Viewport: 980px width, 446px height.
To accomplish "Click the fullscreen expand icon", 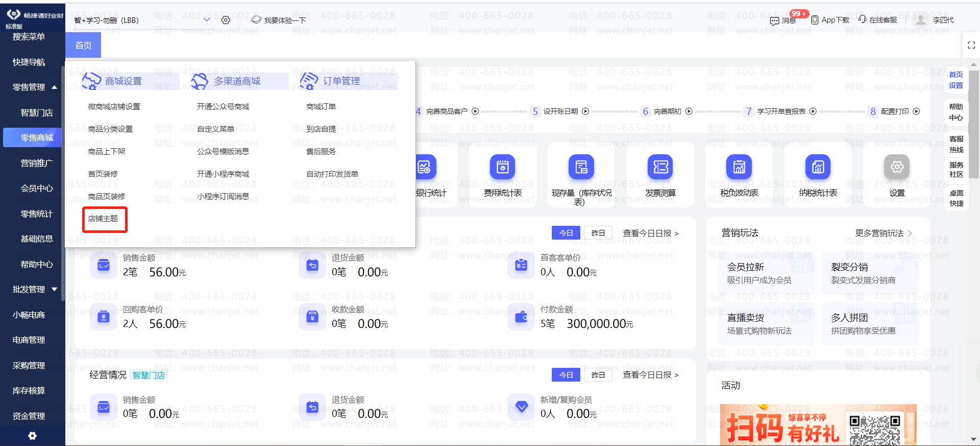I will click(x=971, y=45).
